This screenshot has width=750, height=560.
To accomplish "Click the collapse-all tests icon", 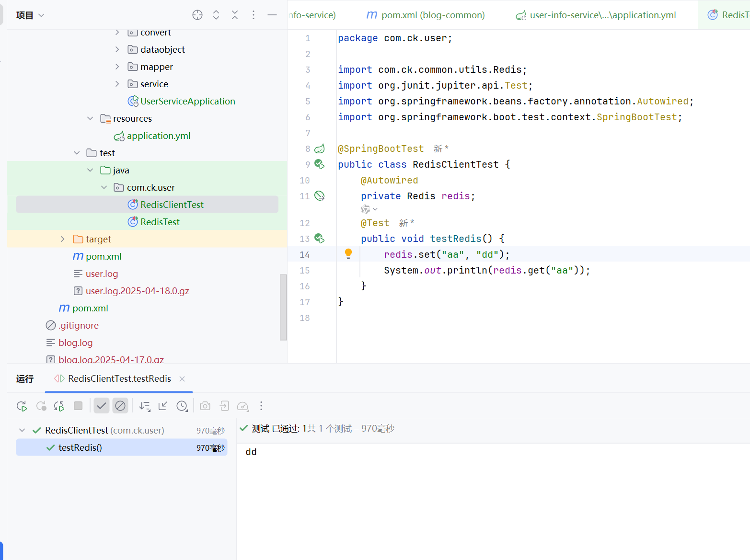I will pyautogui.click(x=163, y=406).
